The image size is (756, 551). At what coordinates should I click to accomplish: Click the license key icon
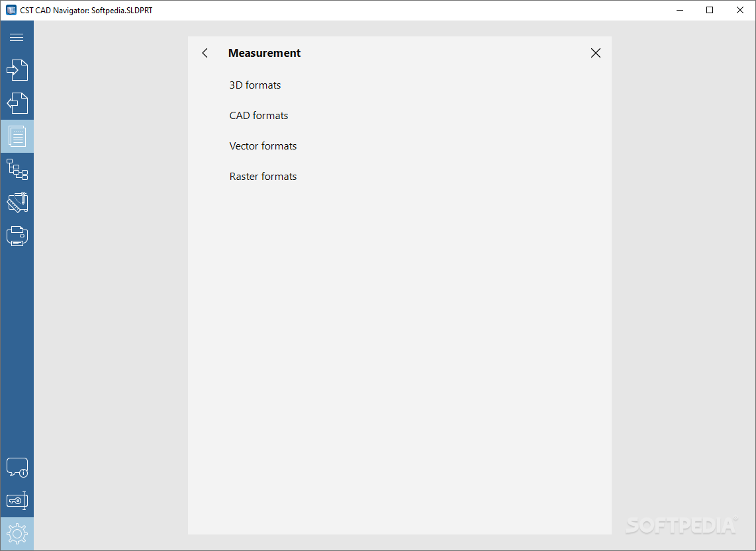[17, 501]
